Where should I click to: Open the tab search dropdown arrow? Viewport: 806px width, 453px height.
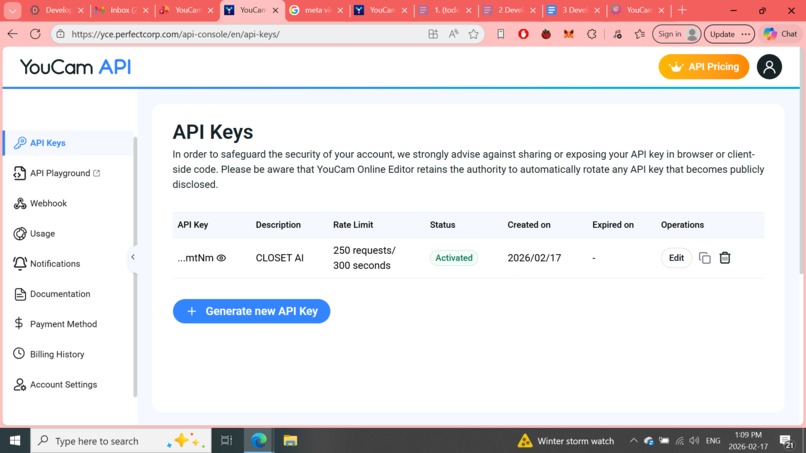pyautogui.click(x=12, y=10)
